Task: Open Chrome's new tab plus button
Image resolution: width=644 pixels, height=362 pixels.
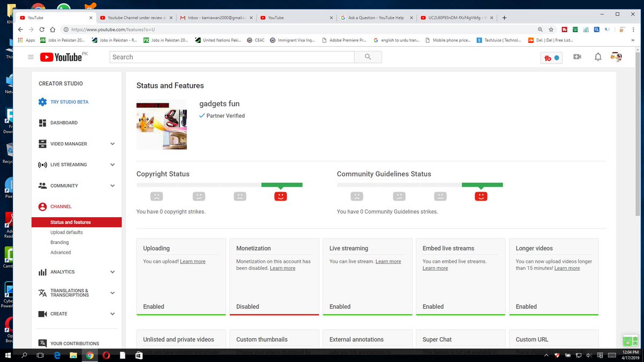Action: point(504,18)
